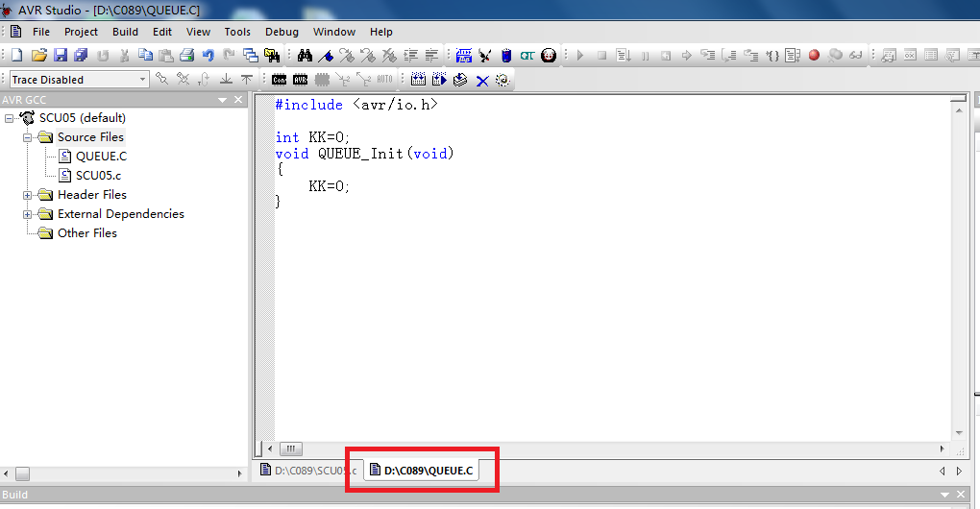Click the blue battery icon in toolbar

tap(506, 55)
